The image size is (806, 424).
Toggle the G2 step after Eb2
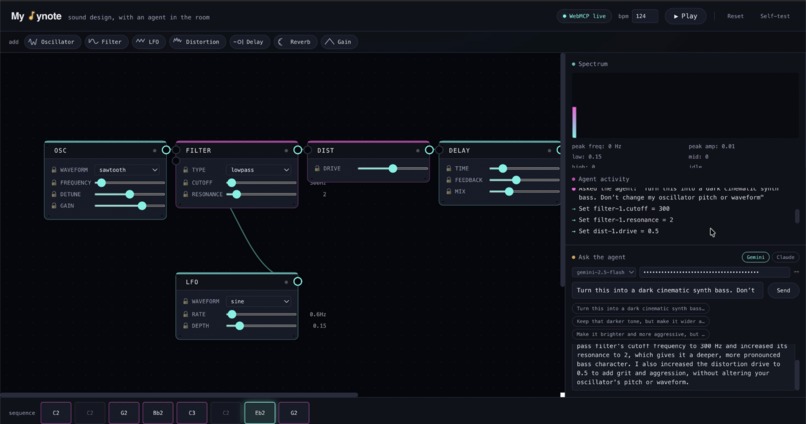(x=294, y=413)
